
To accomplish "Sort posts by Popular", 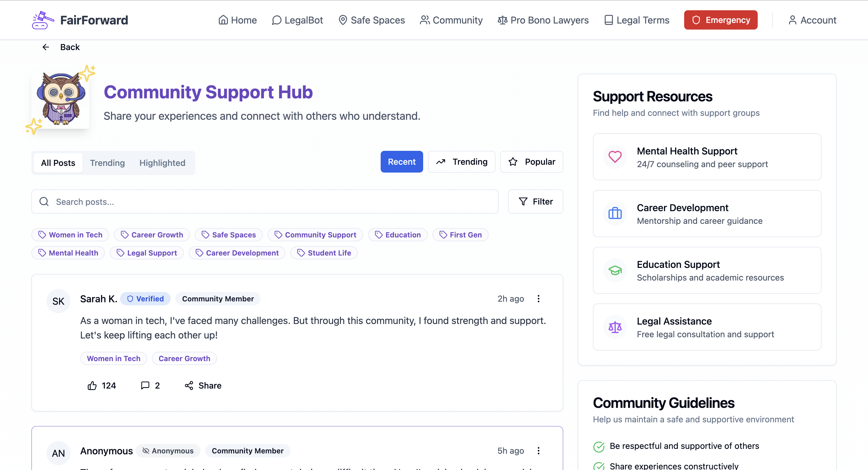I will [x=531, y=162].
